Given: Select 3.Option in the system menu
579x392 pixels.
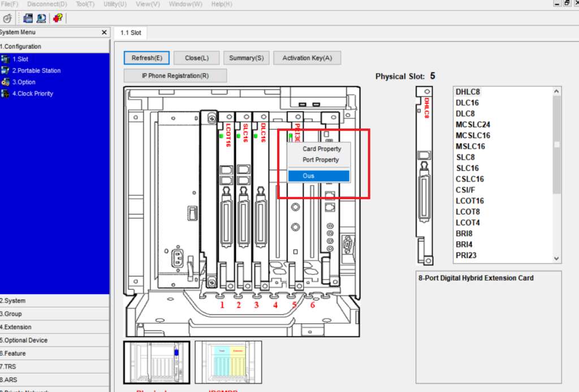Looking at the screenshot, I should pos(24,82).
